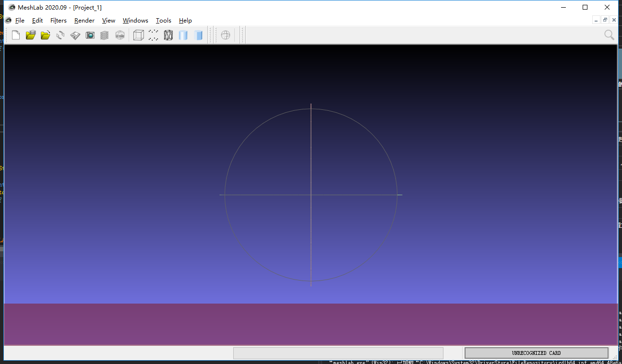
Task: Reload the current mesh
Action: click(x=60, y=35)
